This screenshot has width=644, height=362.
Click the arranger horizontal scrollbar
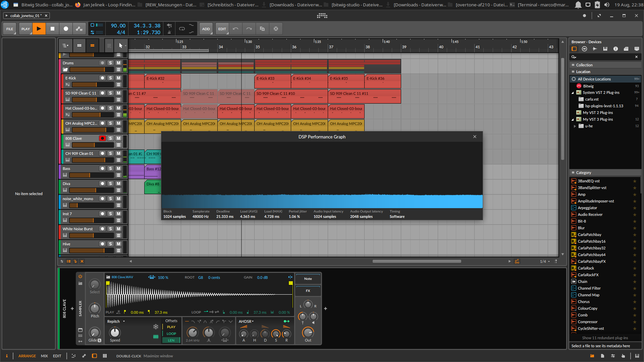(x=417, y=261)
